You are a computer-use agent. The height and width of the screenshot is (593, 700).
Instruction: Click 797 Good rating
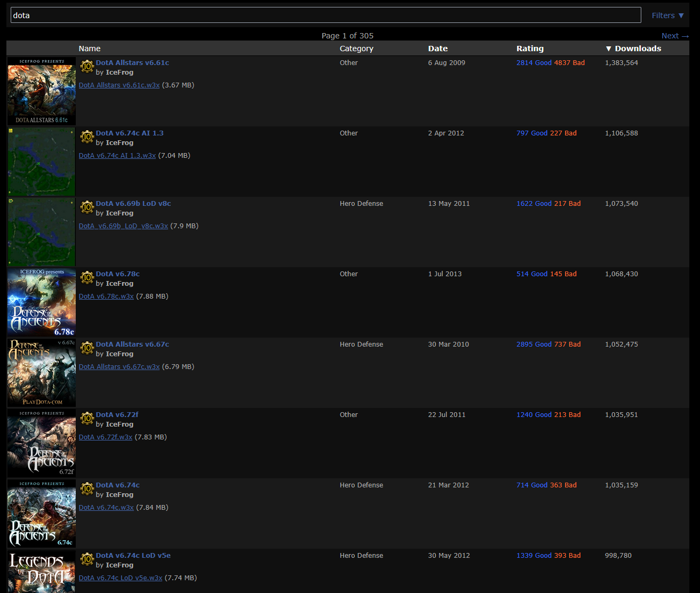tap(532, 133)
